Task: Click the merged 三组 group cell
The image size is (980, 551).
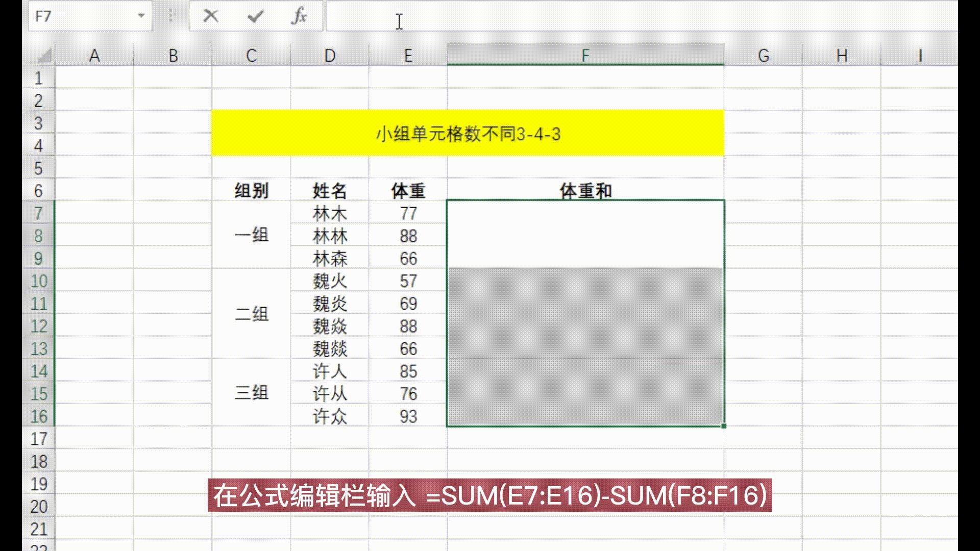Action: [x=250, y=393]
